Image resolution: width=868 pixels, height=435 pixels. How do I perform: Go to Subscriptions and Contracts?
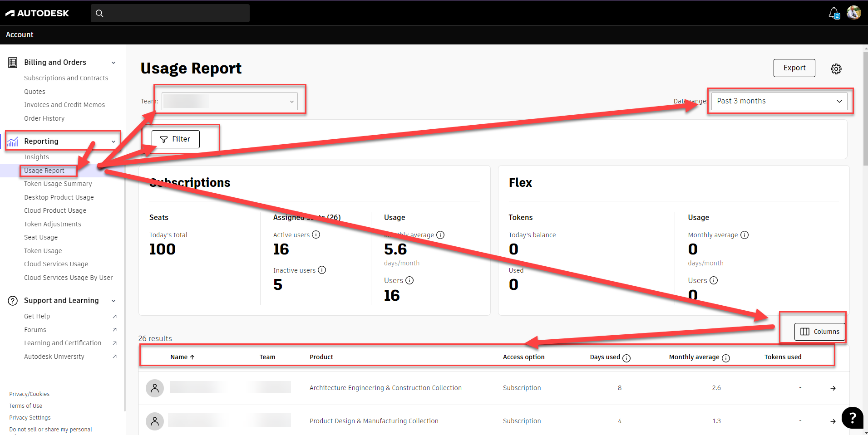[66, 78]
